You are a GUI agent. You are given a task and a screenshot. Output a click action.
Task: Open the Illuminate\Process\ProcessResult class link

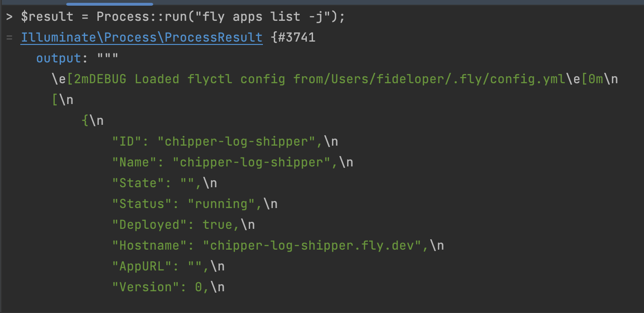coord(141,37)
